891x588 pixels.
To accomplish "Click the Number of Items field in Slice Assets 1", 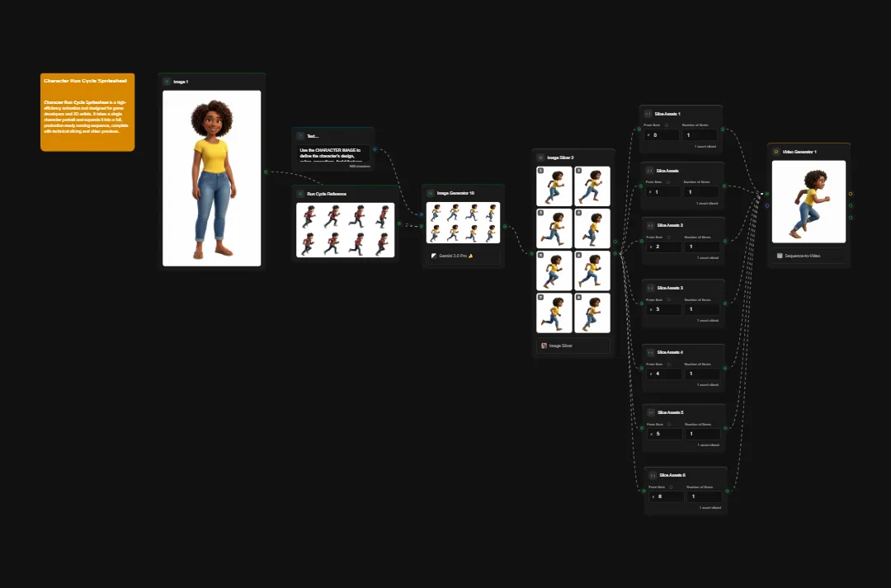I will [700, 134].
